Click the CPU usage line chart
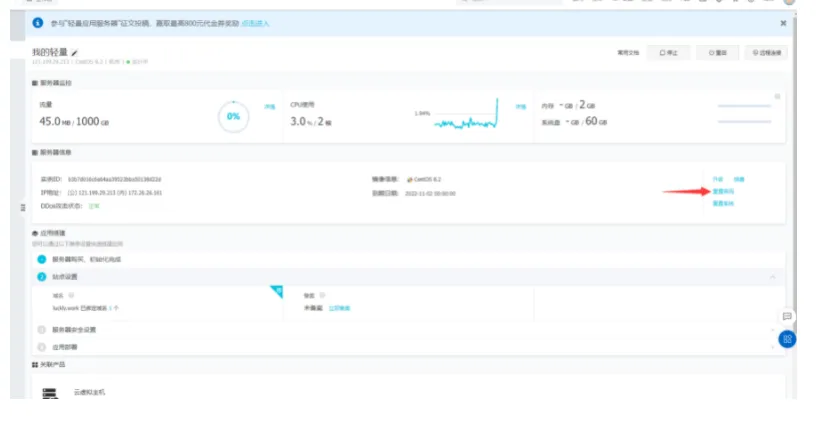 pyautogui.click(x=465, y=114)
